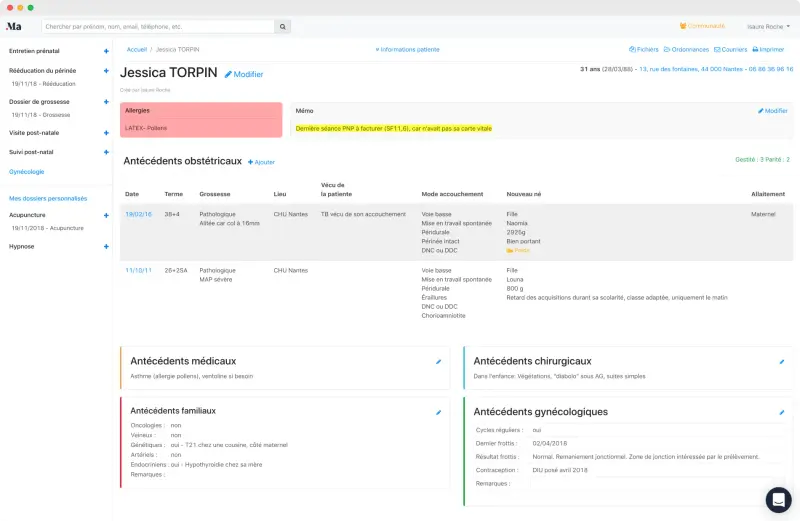Click the patient address link
The height and width of the screenshot is (521, 800).
[x=691, y=69]
